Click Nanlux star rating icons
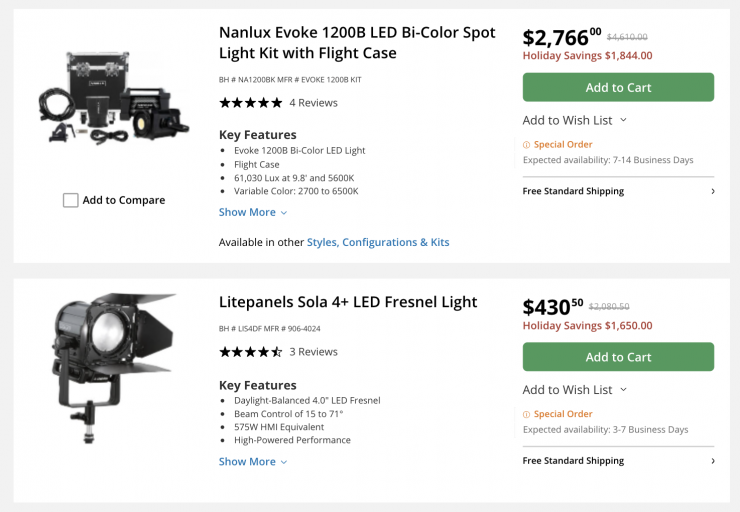The image size is (740, 512). tap(250, 103)
